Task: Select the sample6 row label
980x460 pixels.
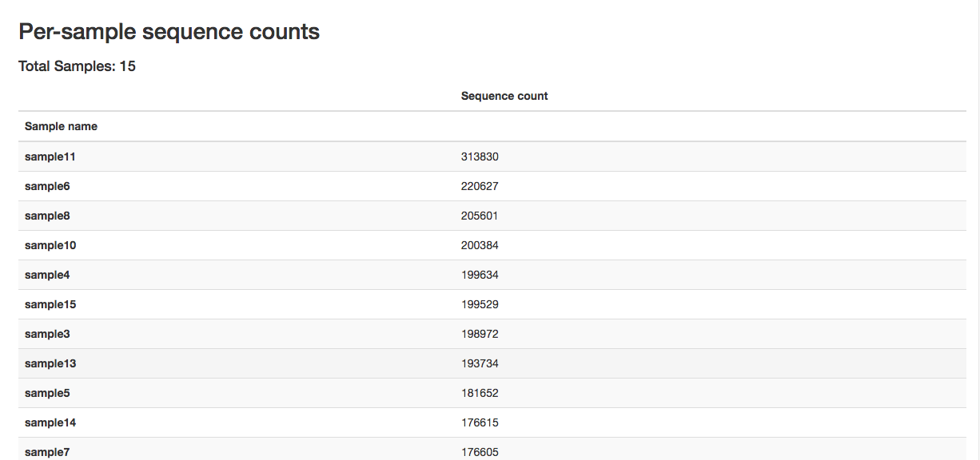Action: (47, 186)
